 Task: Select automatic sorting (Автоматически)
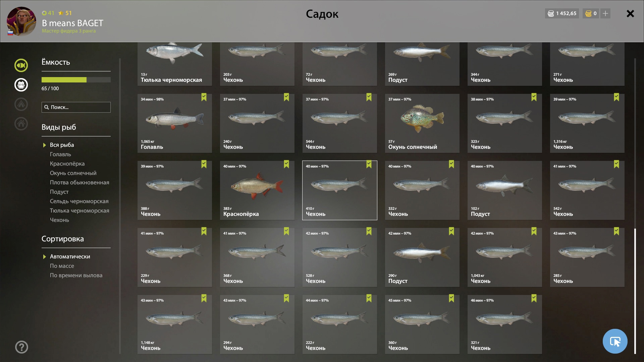(x=70, y=256)
